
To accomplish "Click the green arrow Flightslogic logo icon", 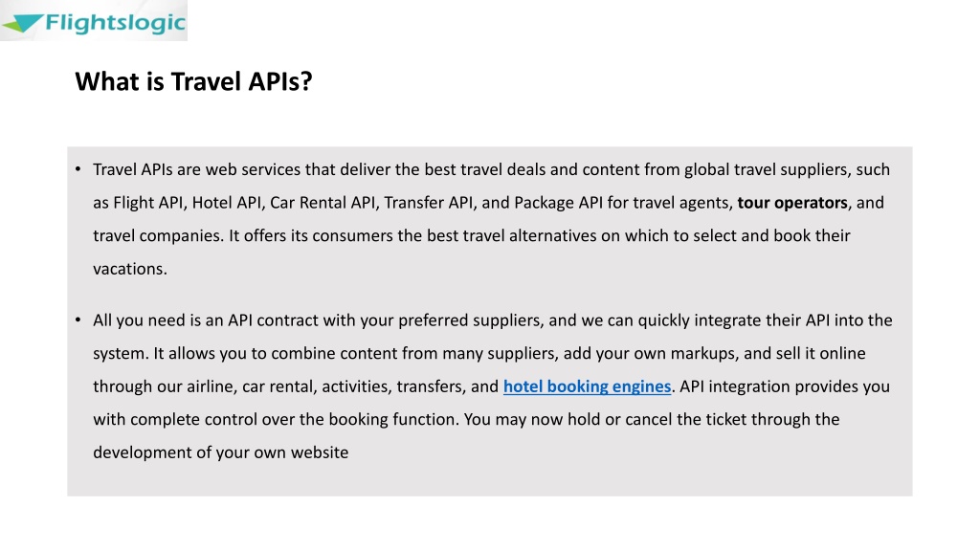I will (22, 23).
